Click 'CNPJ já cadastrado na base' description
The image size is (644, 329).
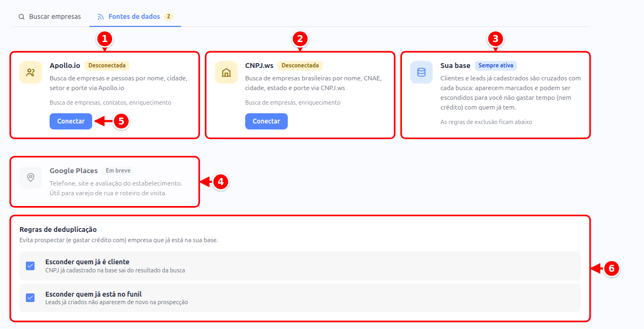point(115,270)
